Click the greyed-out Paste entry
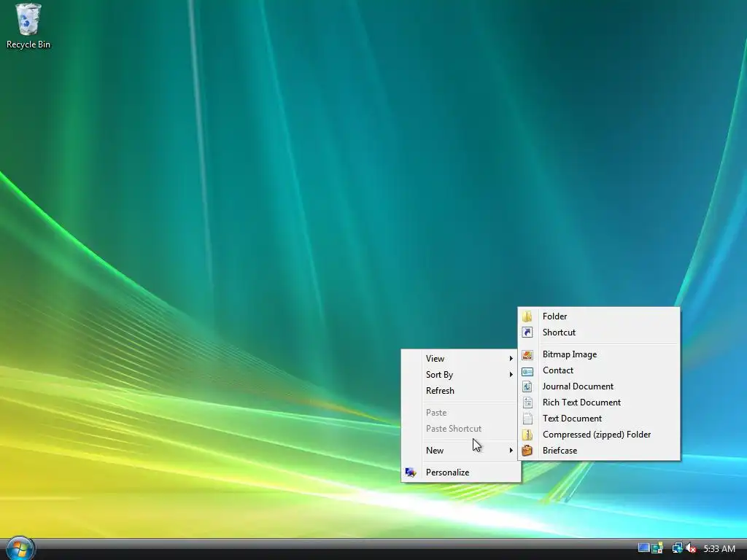 click(461, 413)
